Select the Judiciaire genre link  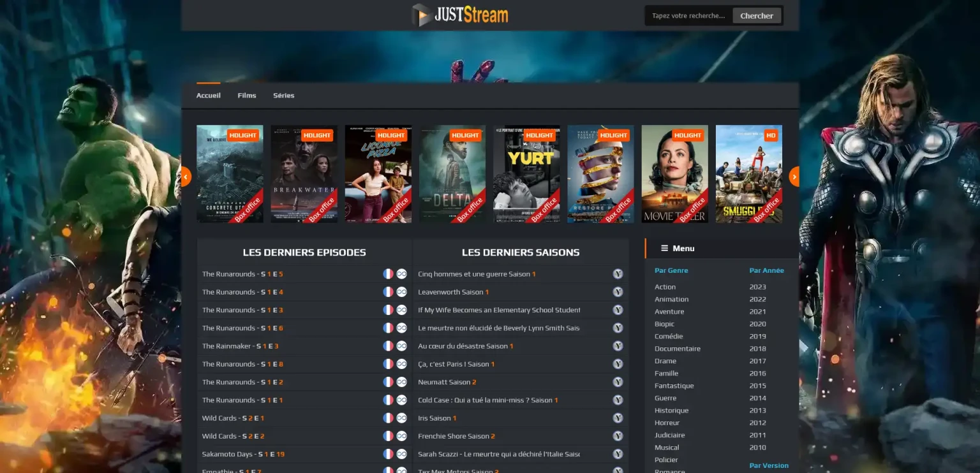point(670,435)
